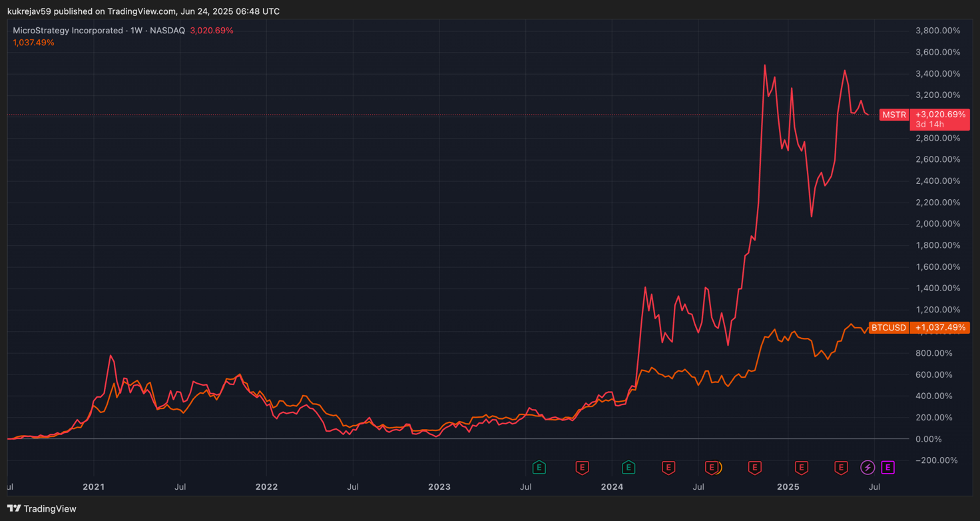Click the +3,020.69% value tag on price axis
Image resolution: width=980 pixels, height=521 pixels.
(940, 115)
